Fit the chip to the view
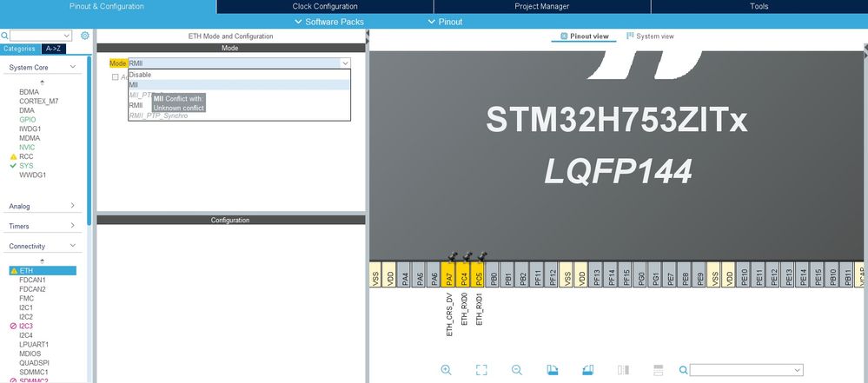868x383 pixels. pyautogui.click(x=481, y=370)
